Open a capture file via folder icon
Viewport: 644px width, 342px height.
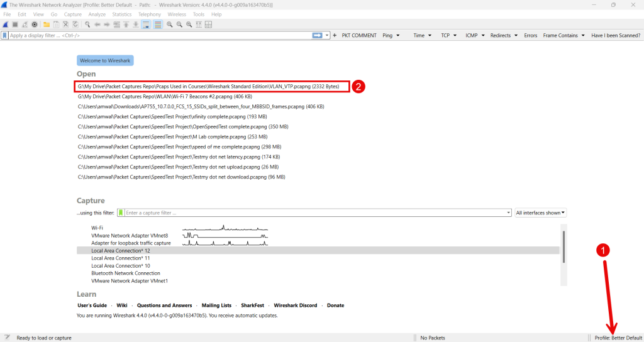click(47, 25)
